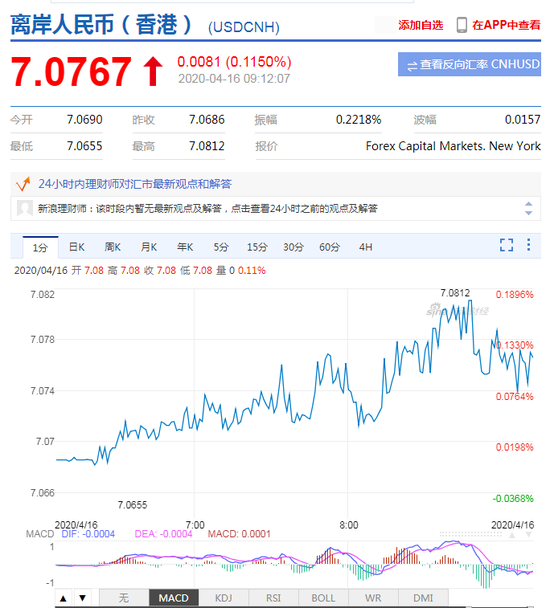Click the black up triangle below MACD panel
The width and height of the screenshot is (550, 608).
[x=63, y=598]
